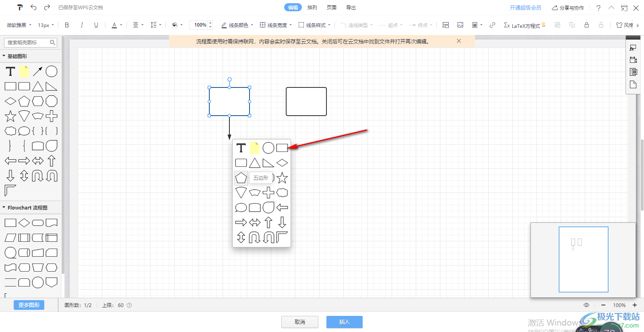Select the five-point star in sidebar
Image resolution: width=644 pixels, height=332 pixels.
point(10,116)
